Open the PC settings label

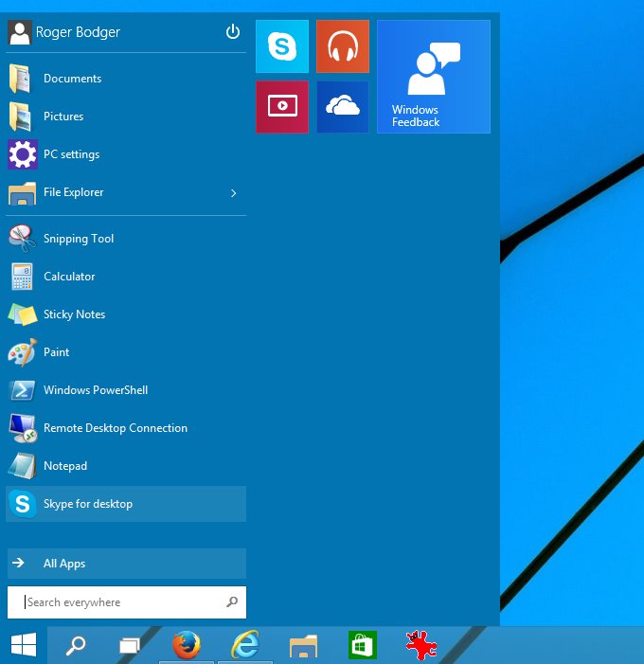72,154
